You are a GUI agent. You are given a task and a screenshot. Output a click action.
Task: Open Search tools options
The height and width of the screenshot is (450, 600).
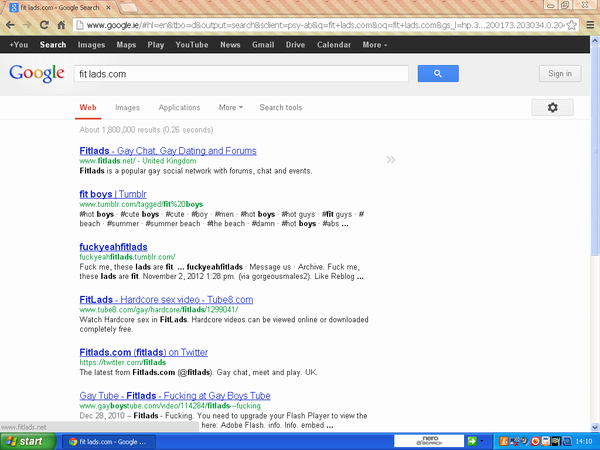(281, 108)
